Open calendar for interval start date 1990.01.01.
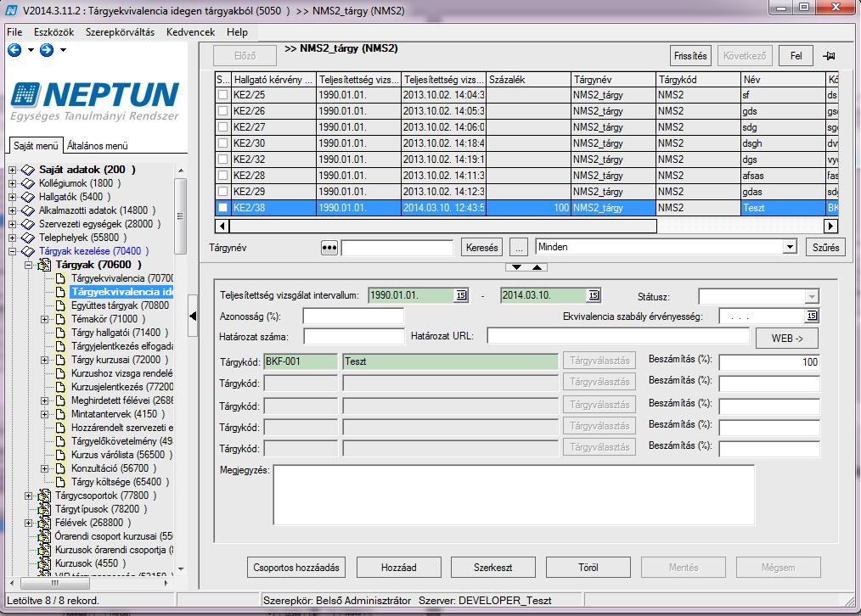 click(x=461, y=295)
